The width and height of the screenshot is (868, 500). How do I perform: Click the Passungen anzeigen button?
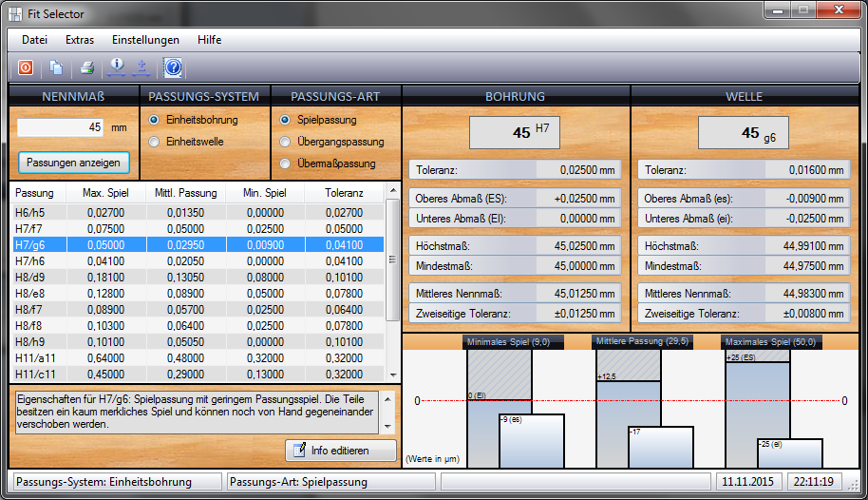pos(73,163)
